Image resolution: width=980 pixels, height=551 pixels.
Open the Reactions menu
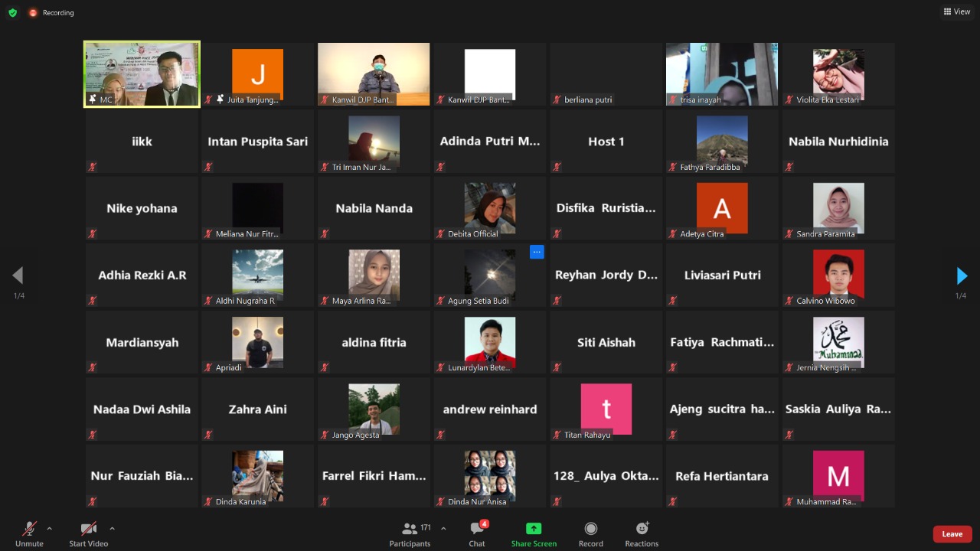pos(642,530)
